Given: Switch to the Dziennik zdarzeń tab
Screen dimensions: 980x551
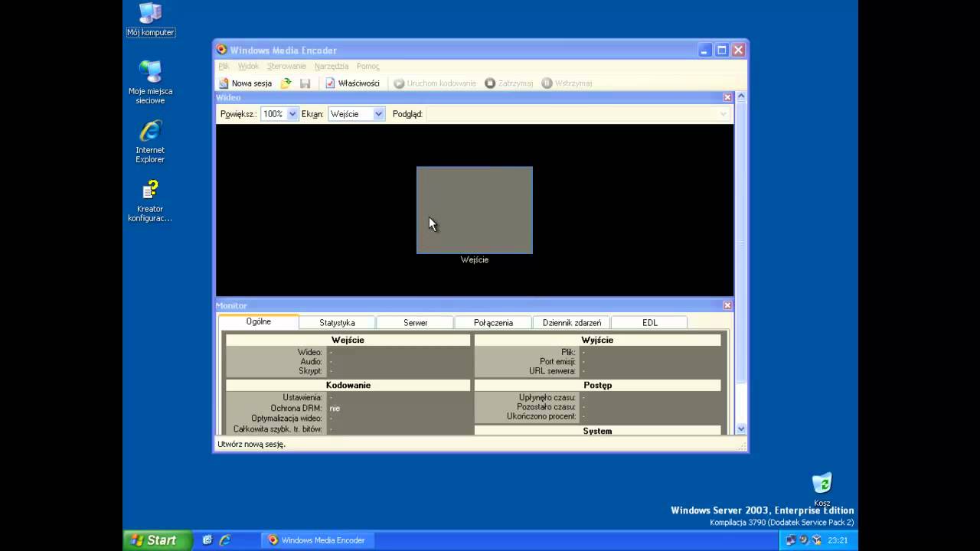Looking at the screenshot, I should 572,323.
